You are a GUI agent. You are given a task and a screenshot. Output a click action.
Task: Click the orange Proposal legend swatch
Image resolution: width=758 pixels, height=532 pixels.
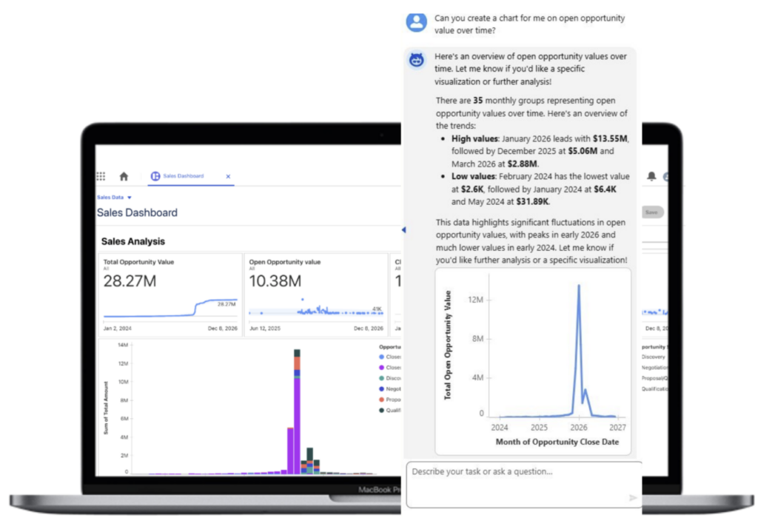pyautogui.click(x=381, y=399)
